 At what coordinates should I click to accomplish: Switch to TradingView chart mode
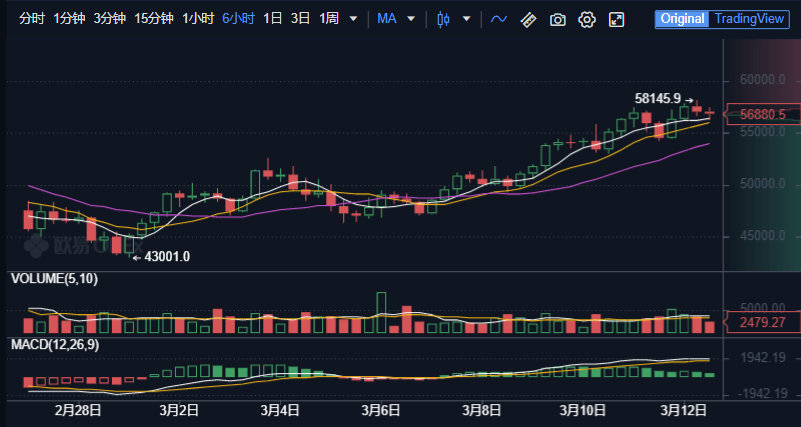[749, 19]
